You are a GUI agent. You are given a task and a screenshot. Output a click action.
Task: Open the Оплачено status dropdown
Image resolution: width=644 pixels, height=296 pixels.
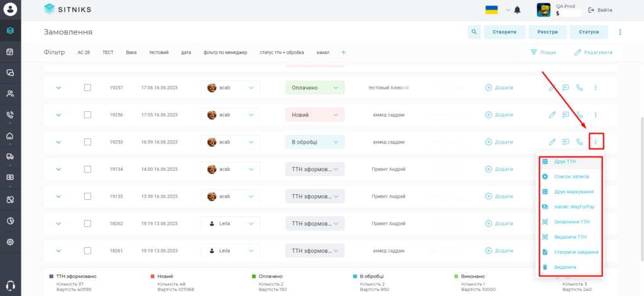[x=315, y=87]
